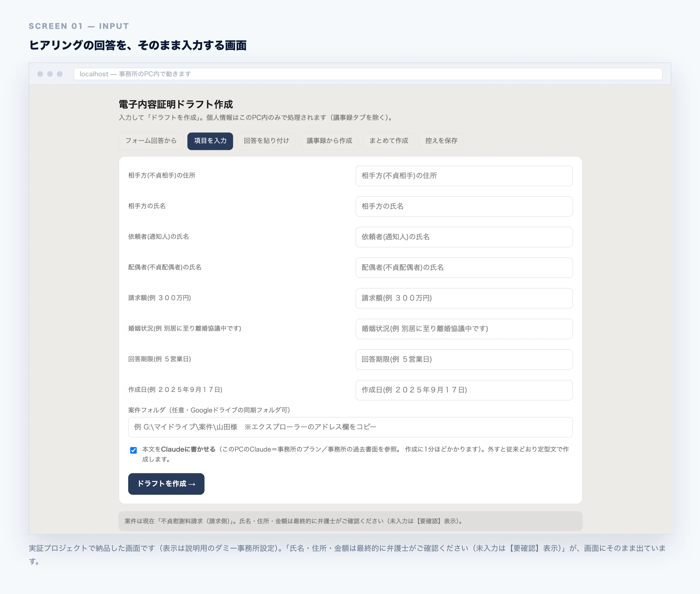The image size is (700, 594).
Task: Click the middle browser window dot
Action: (x=50, y=74)
